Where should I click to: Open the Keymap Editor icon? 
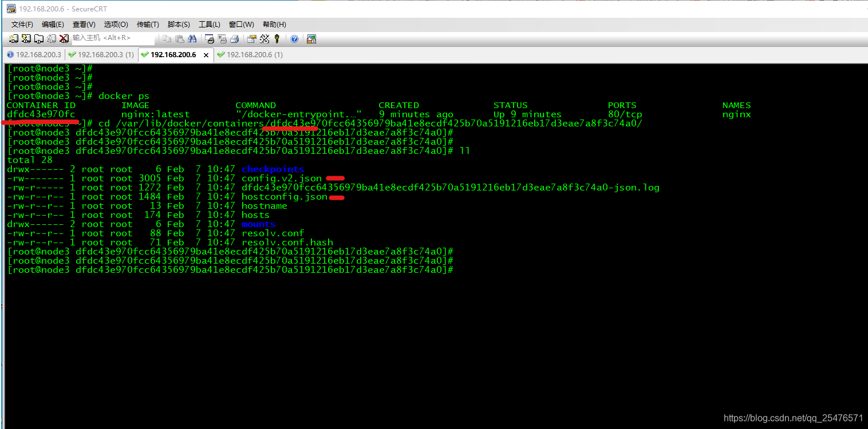point(265,38)
